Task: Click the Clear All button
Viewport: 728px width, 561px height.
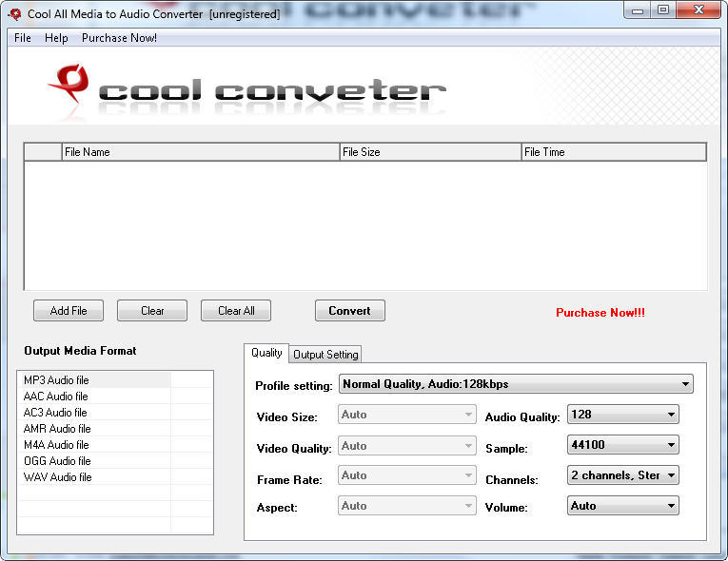Action: (x=236, y=310)
